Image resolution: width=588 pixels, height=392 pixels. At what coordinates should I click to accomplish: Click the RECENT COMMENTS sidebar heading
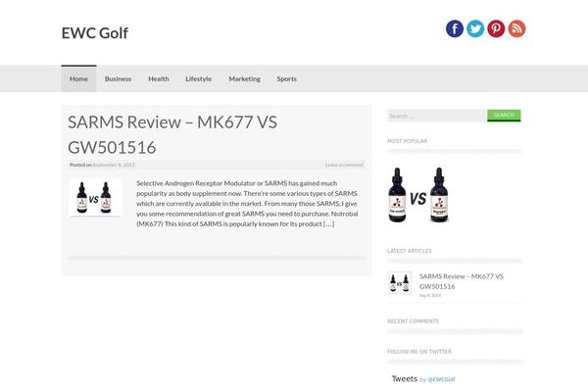point(413,321)
